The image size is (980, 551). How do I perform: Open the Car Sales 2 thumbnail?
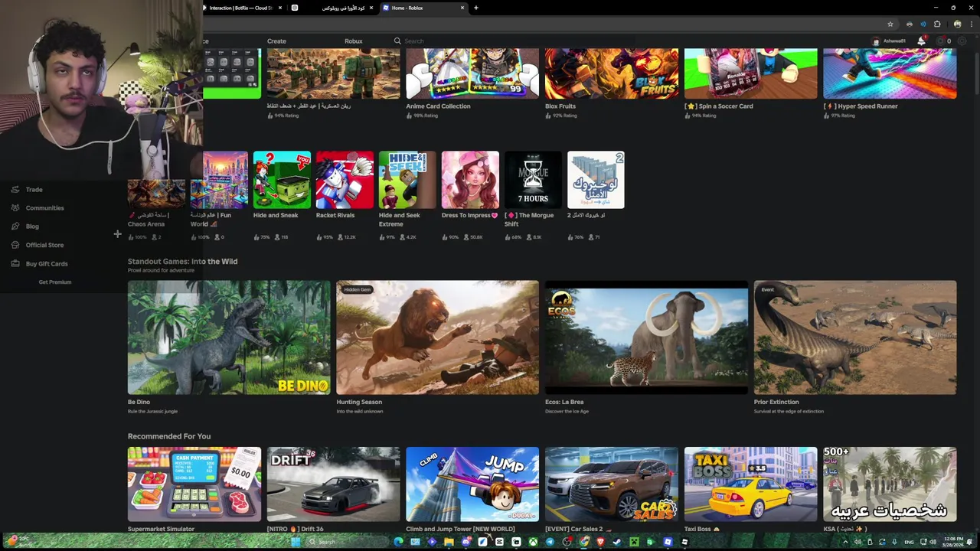(x=612, y=484)
